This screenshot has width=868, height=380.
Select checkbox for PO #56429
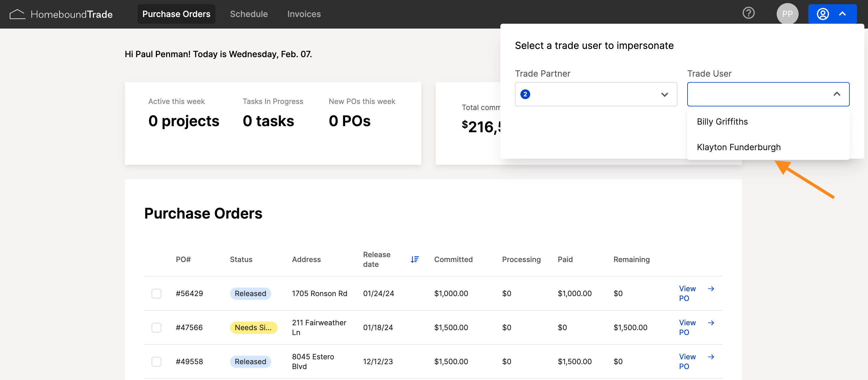[156, 293]
